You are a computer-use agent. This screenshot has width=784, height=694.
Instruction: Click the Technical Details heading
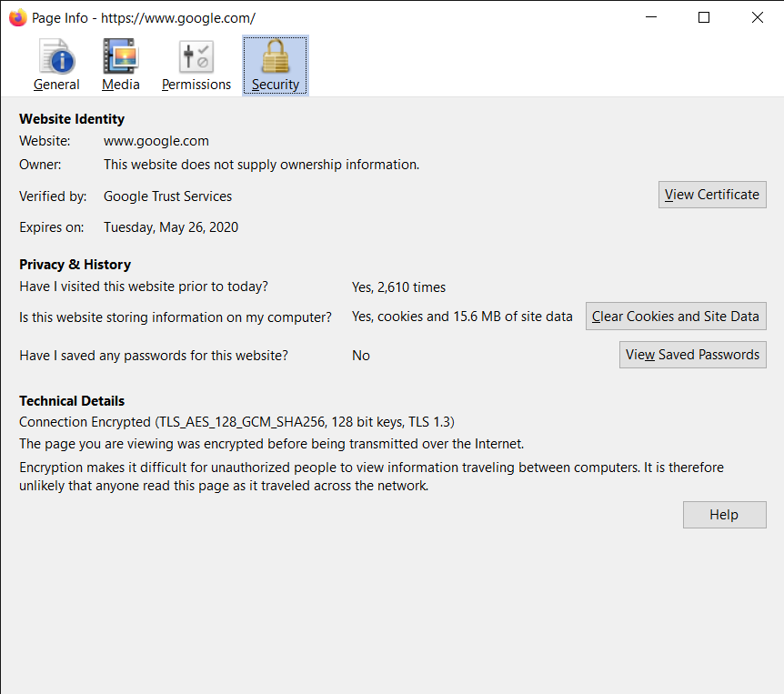(x=72, y=401)
